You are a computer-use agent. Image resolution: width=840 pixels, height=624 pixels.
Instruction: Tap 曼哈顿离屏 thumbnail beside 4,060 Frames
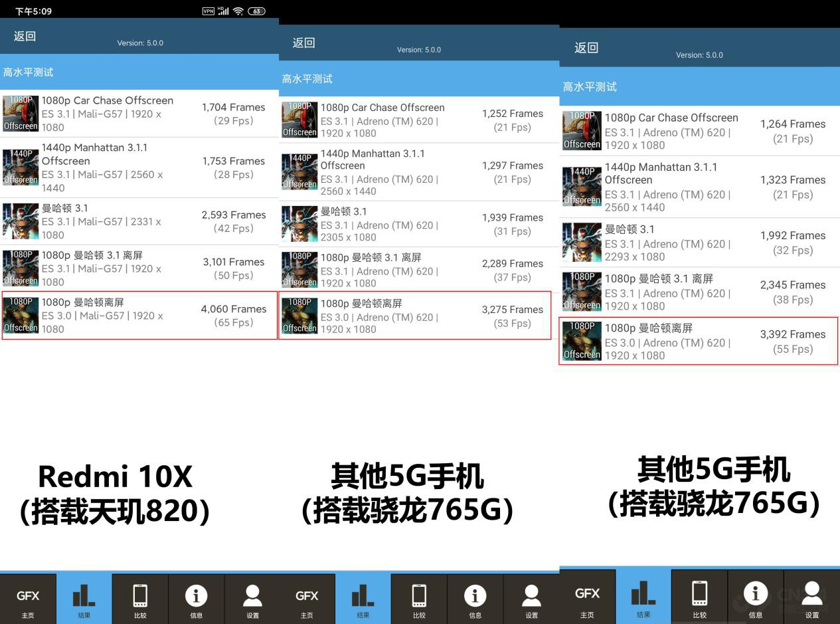21,315
